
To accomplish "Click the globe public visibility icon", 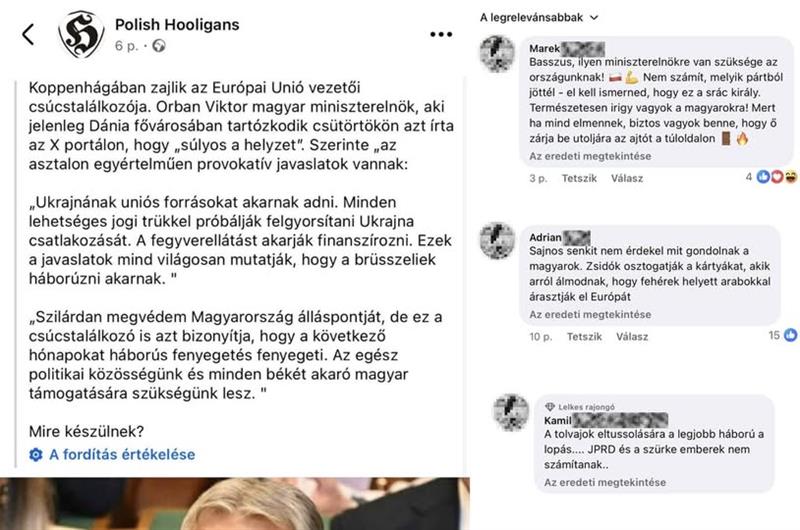I will (x=159, y=46).
